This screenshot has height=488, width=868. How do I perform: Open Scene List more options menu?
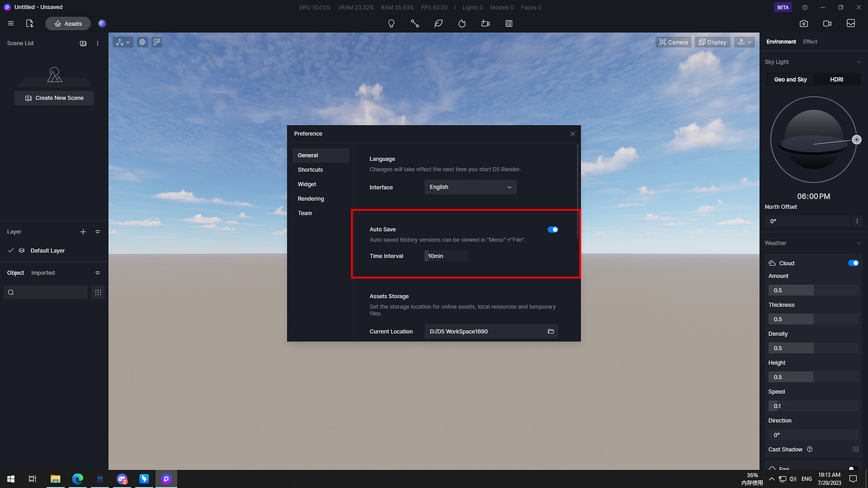point(97,43)
